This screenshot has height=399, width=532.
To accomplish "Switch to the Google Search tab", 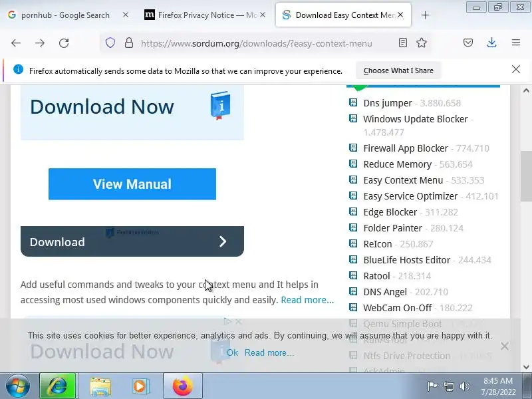I will tap(65, 15).
